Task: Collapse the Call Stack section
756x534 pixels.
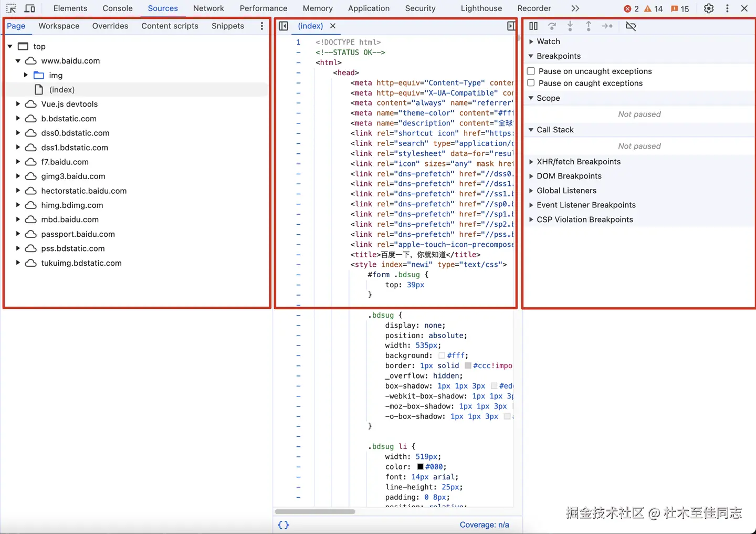Action: [x=531, y=130]
